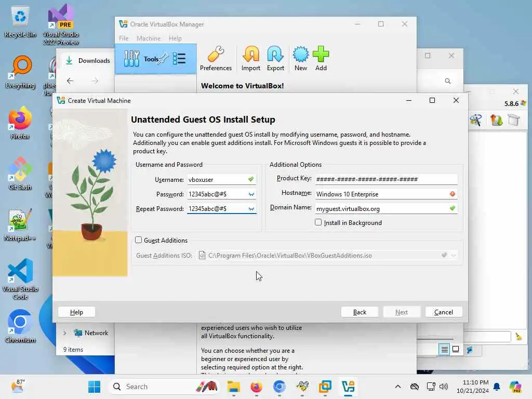Show hidden system tray icons
532x399 pixels.
pyautogui.click(x=398, y=387)
